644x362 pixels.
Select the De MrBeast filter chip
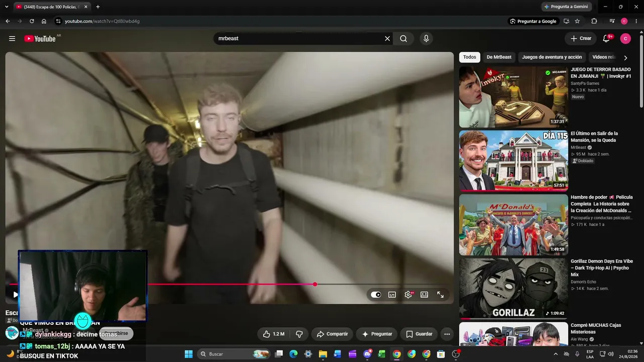click(499, 57)
